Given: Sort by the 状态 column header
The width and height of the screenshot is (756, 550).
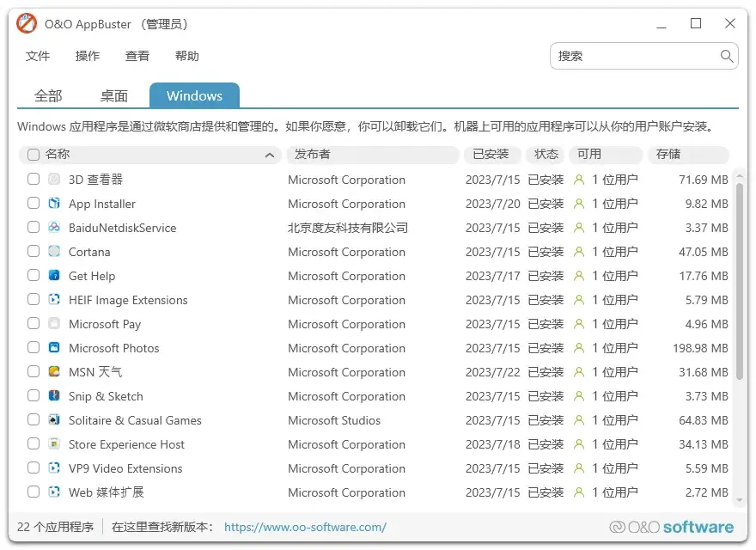Looking at the screenshot, I should [546, 155].
